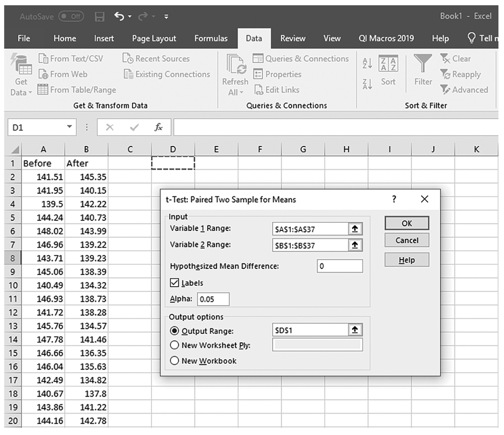Viewport: 504px width, 435px height.
Task: Click the Refresh All icon
Action: [x=236, y=64]
